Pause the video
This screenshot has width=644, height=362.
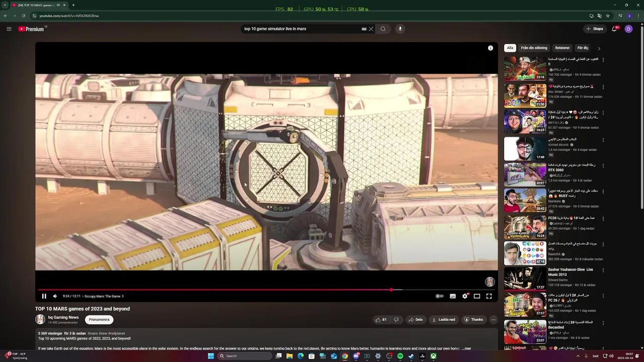pos(44,296)
